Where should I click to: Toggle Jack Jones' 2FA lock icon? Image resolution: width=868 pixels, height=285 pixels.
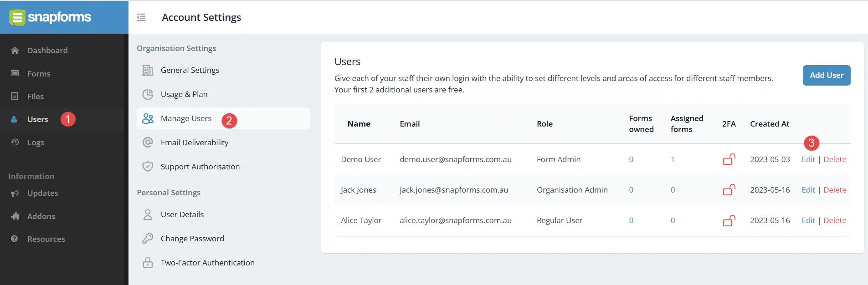(729, 189)
